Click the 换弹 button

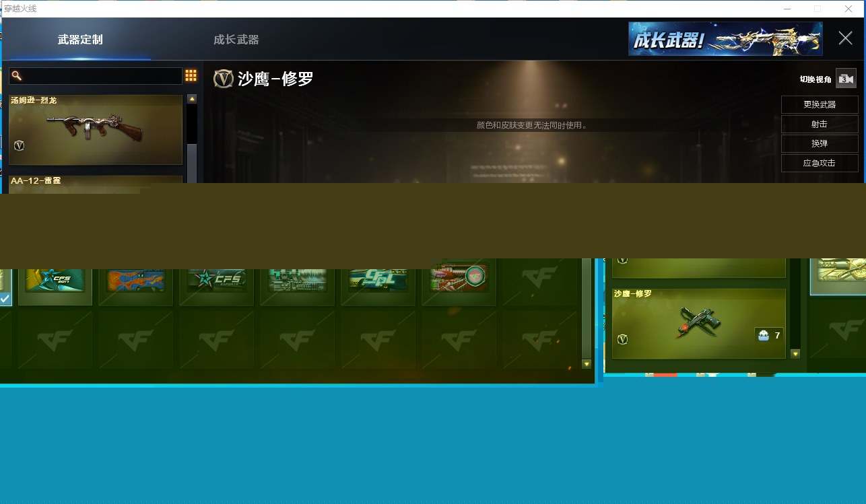(x=820, y=143)
